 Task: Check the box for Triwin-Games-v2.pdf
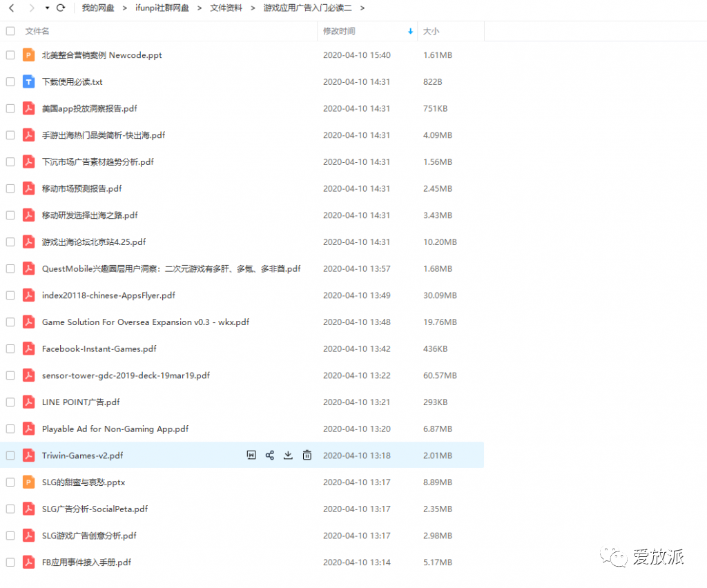[x=10, y=455]
